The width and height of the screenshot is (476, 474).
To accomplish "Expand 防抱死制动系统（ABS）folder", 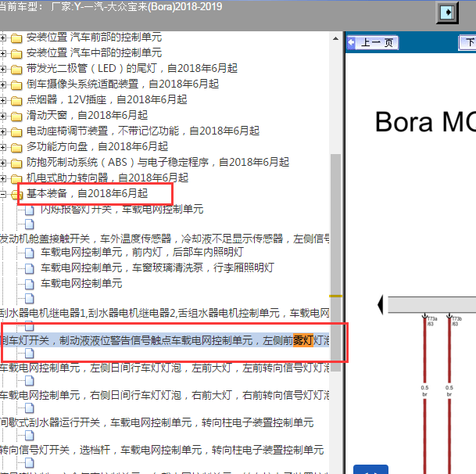I will (3, 163).
